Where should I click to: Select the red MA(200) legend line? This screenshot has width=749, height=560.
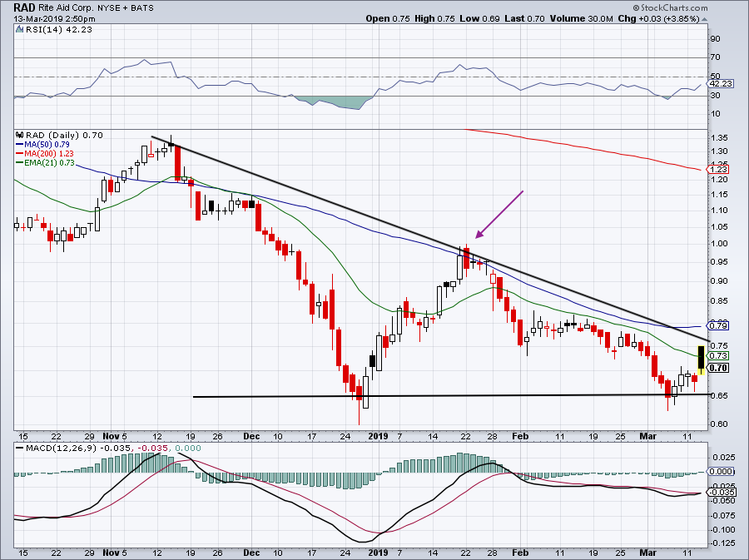tap(20, 153)
